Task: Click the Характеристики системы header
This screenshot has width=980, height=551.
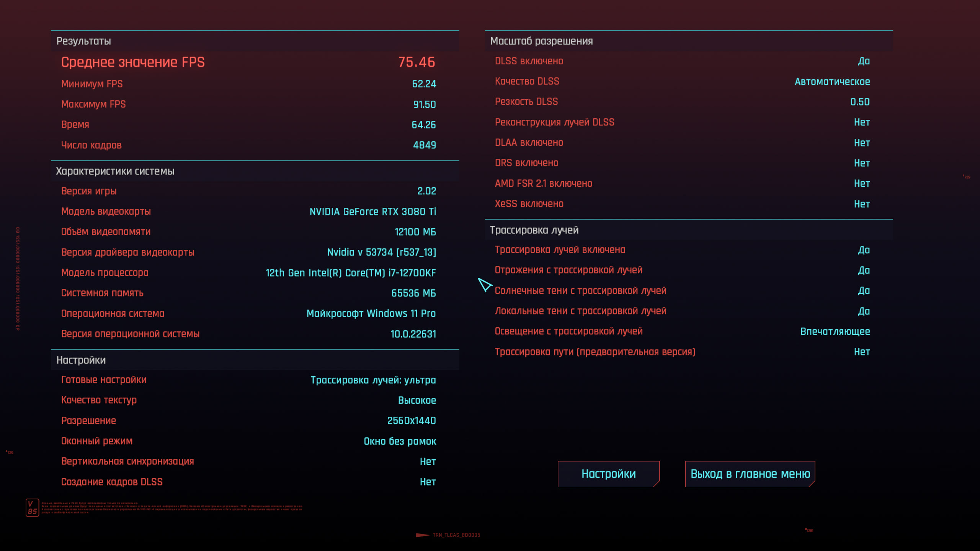Action: coord(115,171)
